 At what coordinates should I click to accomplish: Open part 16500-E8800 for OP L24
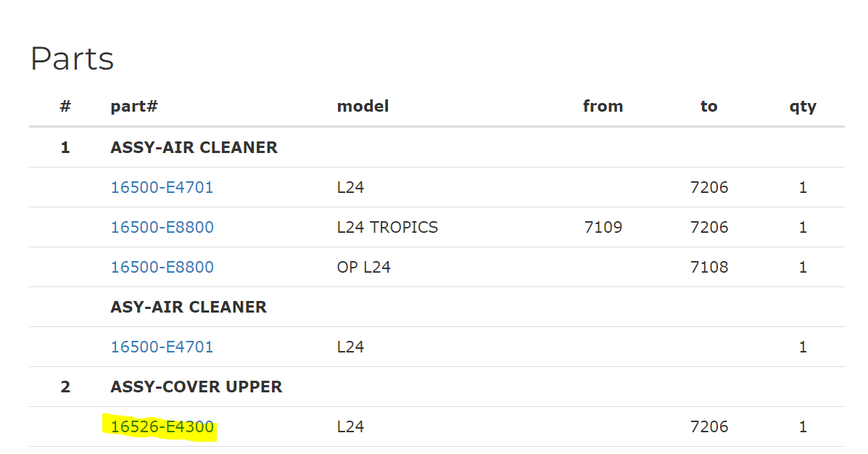[x=162, y=268]
